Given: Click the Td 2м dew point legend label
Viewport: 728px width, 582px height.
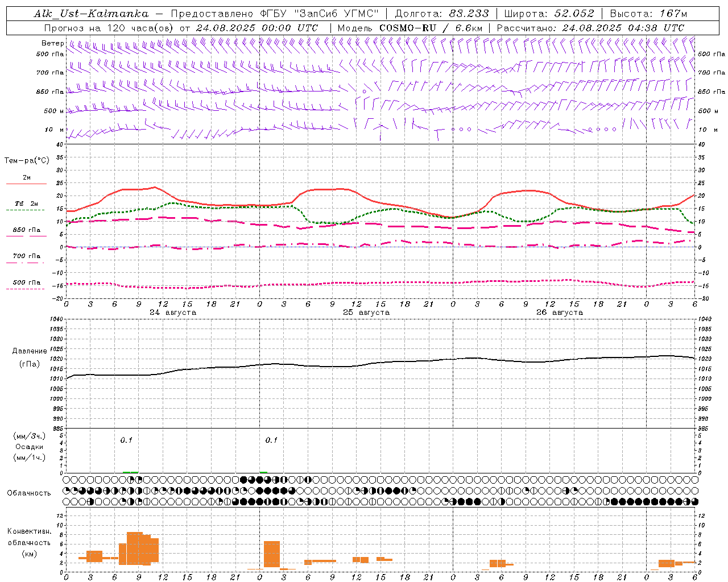Looking at the screenshot, I should 27,203.
